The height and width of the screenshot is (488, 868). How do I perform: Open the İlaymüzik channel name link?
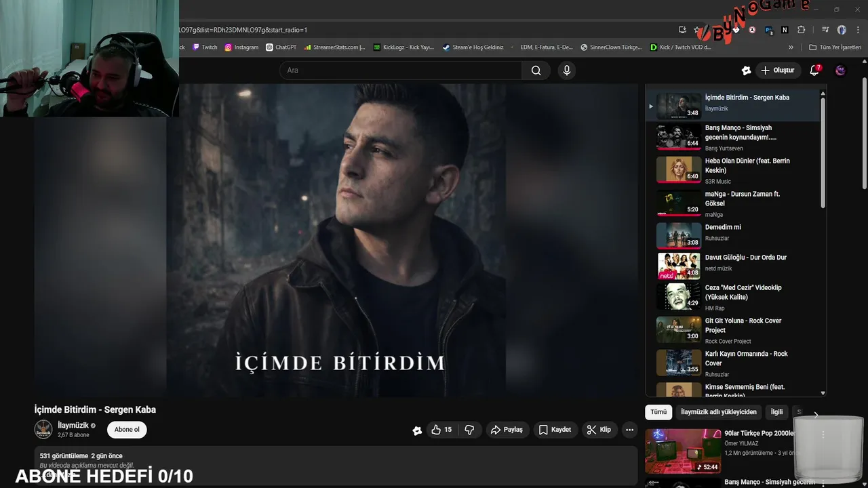pyautogui.click(x=73, y=426)
